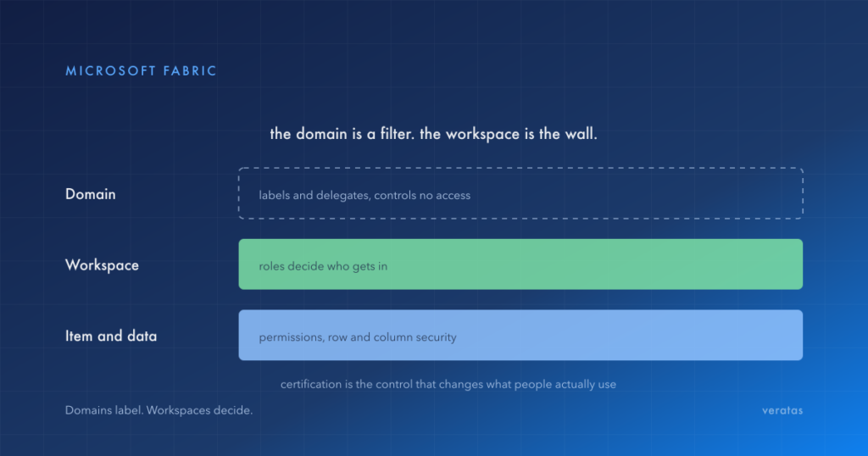Click the MICROSOFT FABRIC heading text

pos(141,71)
